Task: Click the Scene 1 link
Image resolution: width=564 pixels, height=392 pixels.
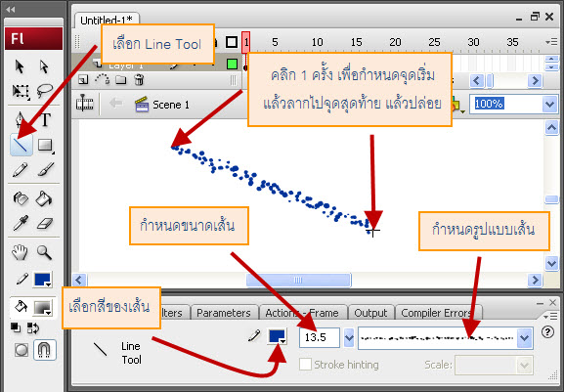Action: click(x=171, y=105)
